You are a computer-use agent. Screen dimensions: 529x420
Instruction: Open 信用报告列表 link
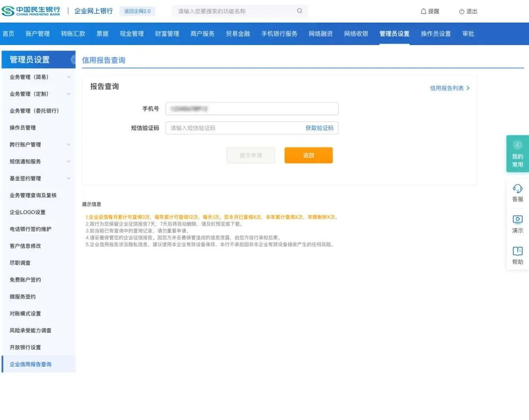447,88
